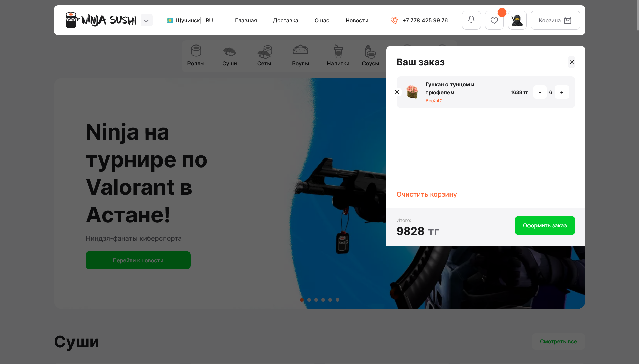Click the Суши section heading
The height and width of the screenshot is (364, 639).
[x=77, y=342]
